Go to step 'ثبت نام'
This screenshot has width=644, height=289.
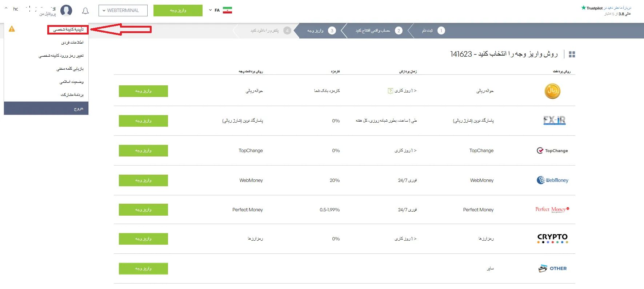(427, 31)
